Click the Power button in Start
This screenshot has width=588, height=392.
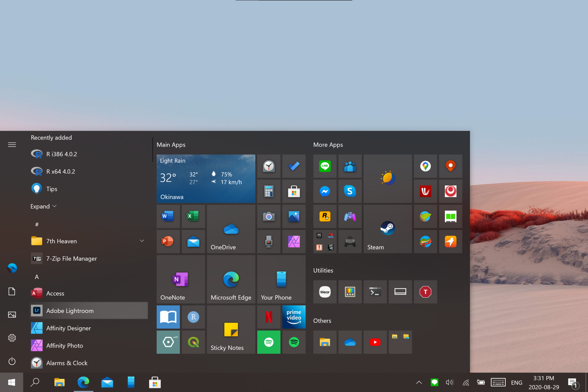[x=12, y=361]
